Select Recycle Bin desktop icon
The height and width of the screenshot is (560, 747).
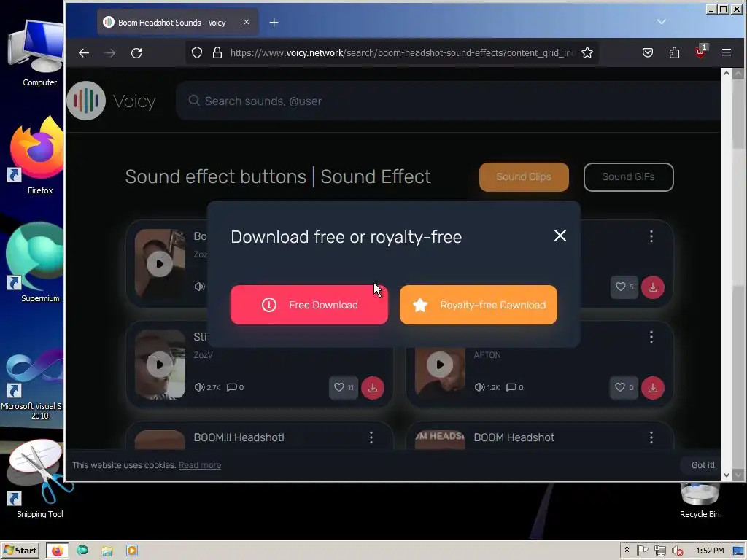pos(700,502)
